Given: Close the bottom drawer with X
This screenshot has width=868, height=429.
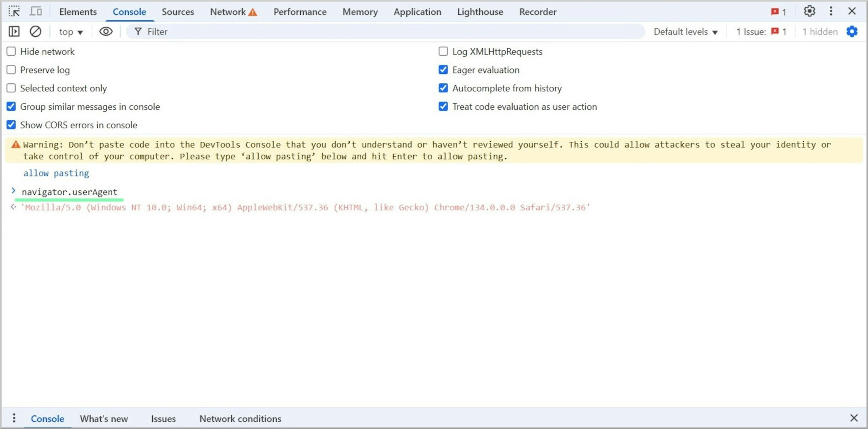Looking at the screenshot, I should (854, 418).
